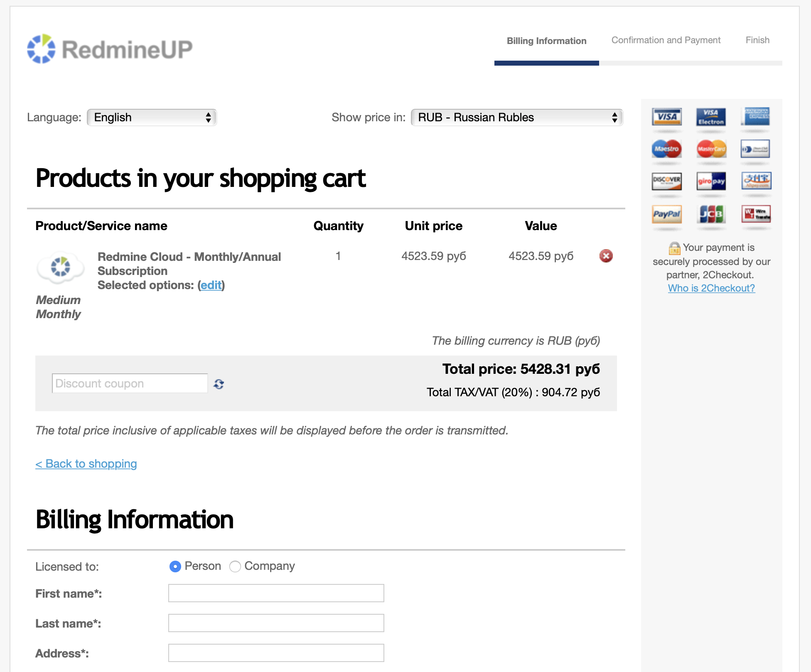Click the giropay payment icon
811x672 pixels.
click(x=711, y=181)
